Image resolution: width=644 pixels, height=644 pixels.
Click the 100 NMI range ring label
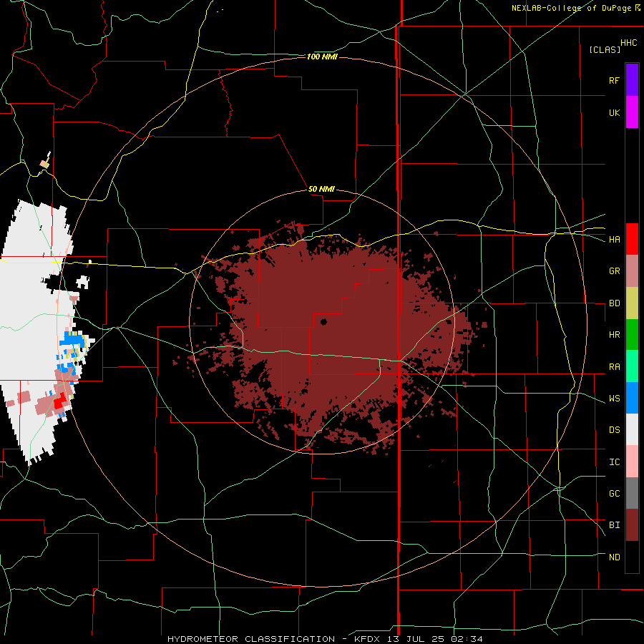(322, 57)
